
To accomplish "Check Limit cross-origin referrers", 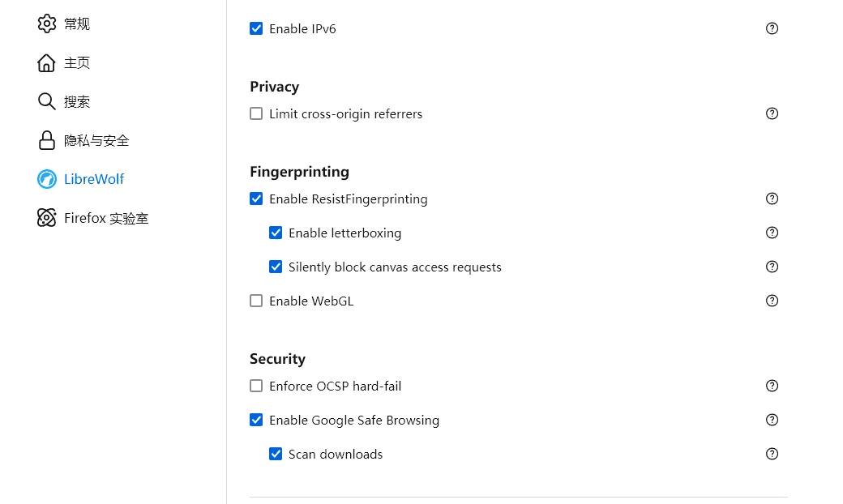I will (x=256, y=113).
